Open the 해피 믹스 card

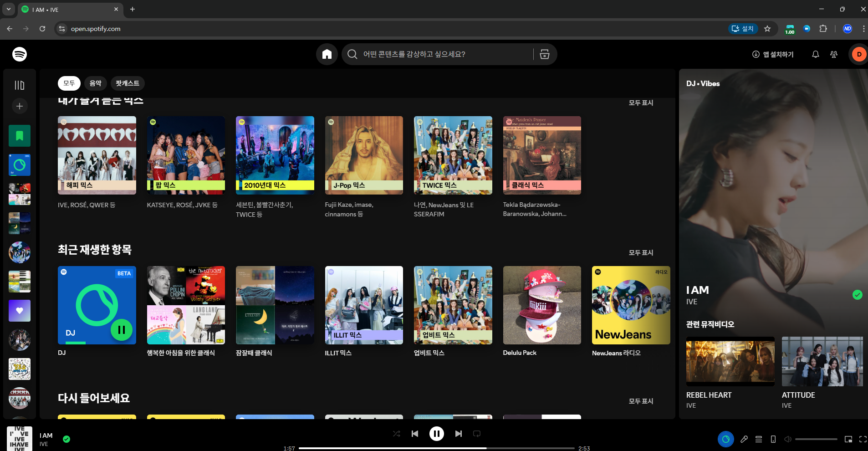coord(97,155)
